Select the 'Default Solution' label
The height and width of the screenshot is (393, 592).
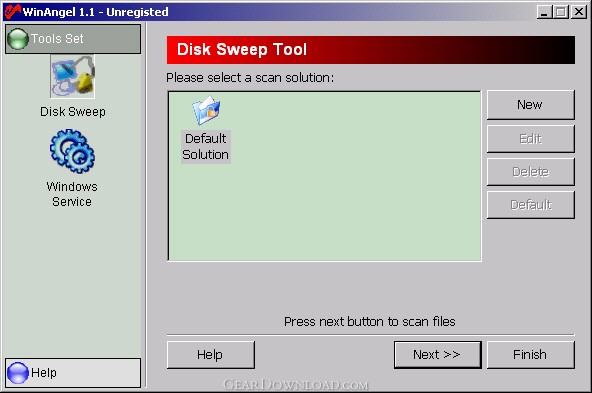[x=206, y=146]
